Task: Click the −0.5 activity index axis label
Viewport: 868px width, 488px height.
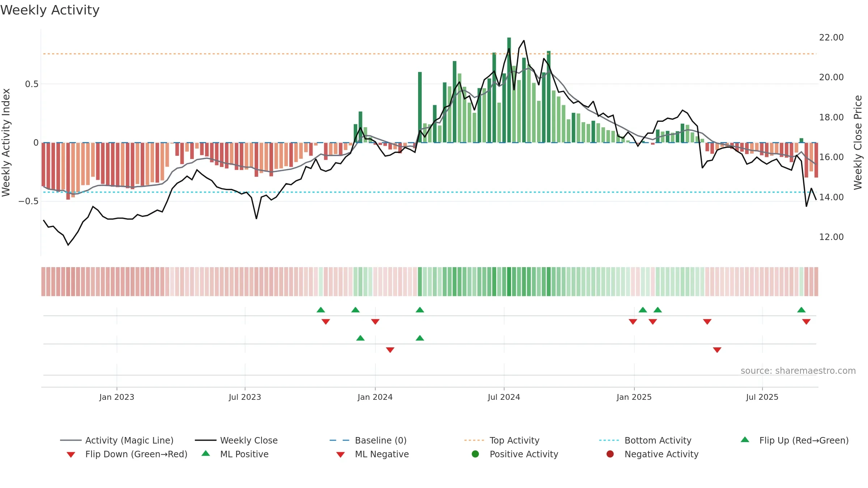Action: click(28, 201)
